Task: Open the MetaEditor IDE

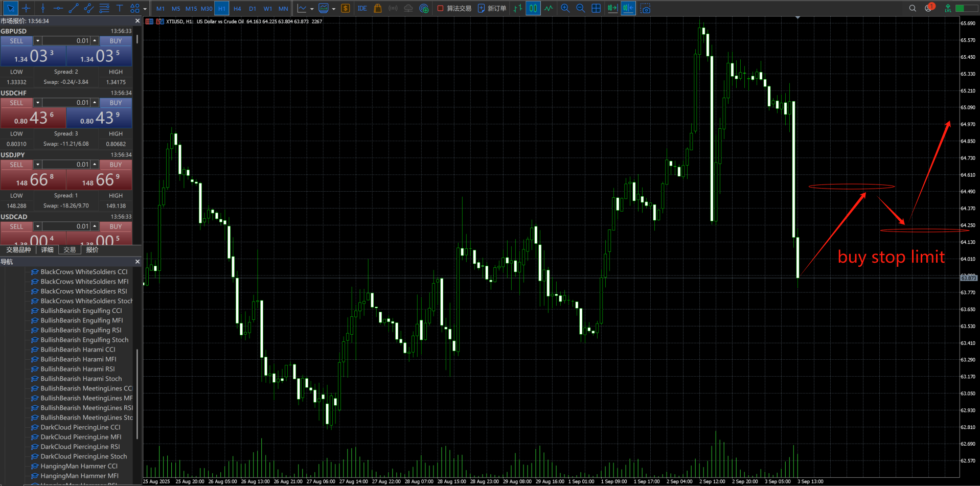Action: (x=362, y=8)
